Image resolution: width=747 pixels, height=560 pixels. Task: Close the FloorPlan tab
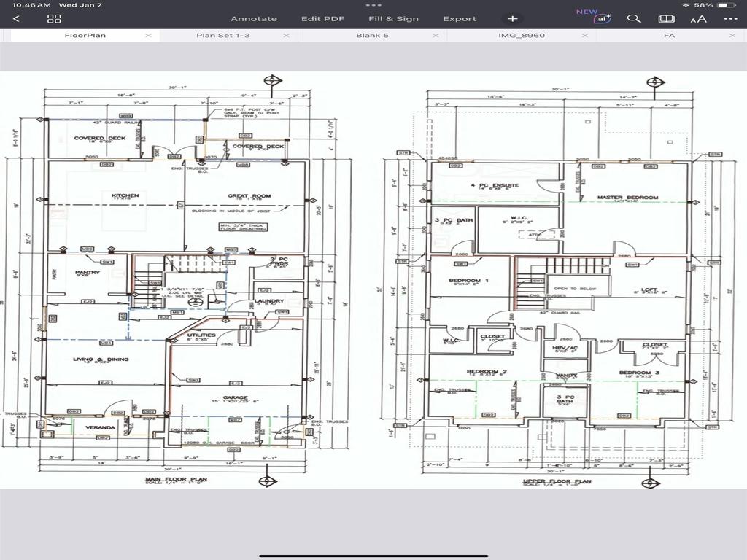[x=149, y=36]
